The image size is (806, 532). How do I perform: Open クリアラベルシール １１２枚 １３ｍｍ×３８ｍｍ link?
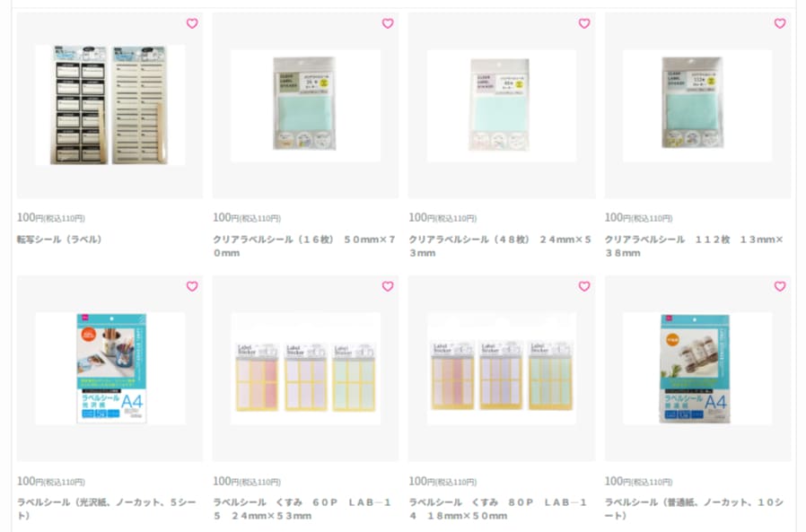point(694,246)
